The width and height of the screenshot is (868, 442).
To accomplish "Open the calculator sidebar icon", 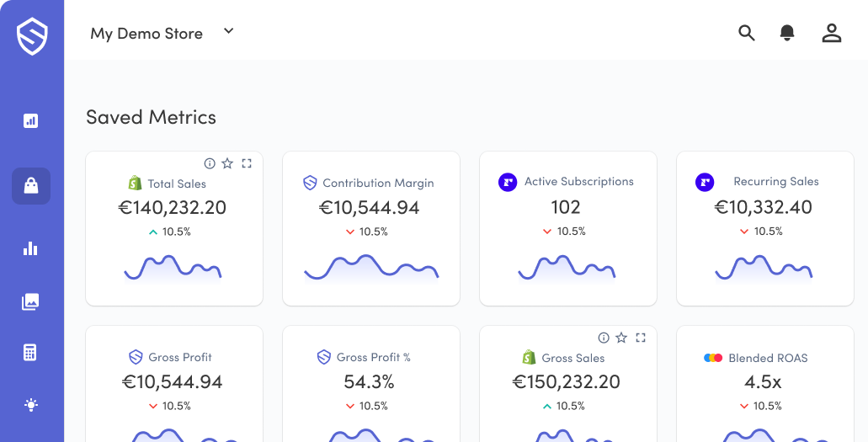I will [x=31, y=353].
